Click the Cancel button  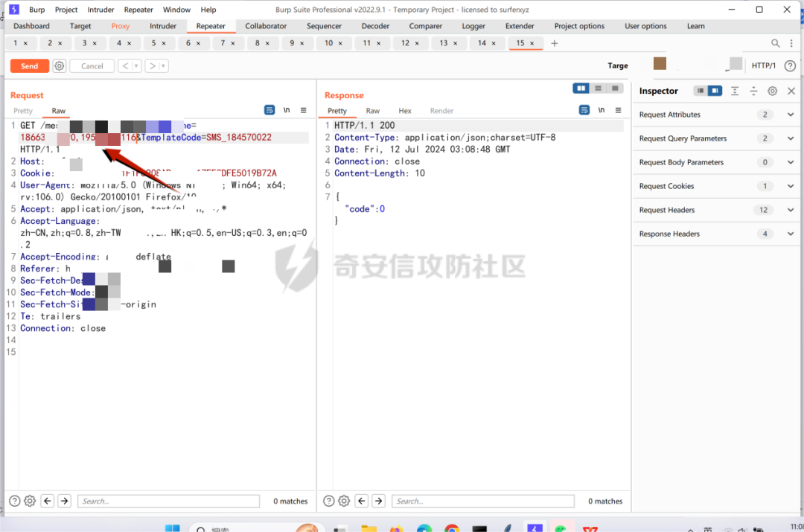(x=92, y=66)
